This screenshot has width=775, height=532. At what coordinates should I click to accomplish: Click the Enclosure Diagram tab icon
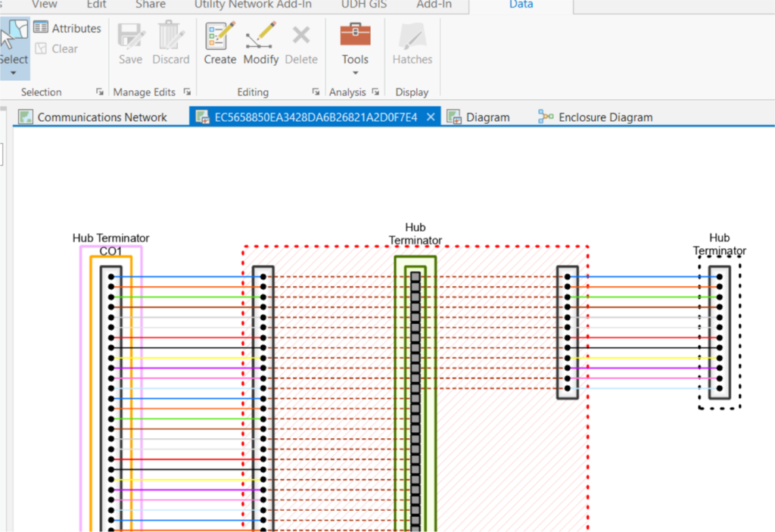(546, 117)
